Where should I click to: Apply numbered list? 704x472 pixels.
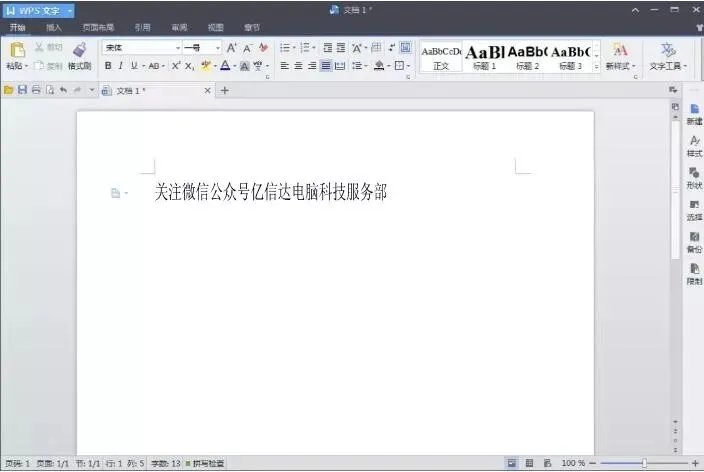[305, 48]
